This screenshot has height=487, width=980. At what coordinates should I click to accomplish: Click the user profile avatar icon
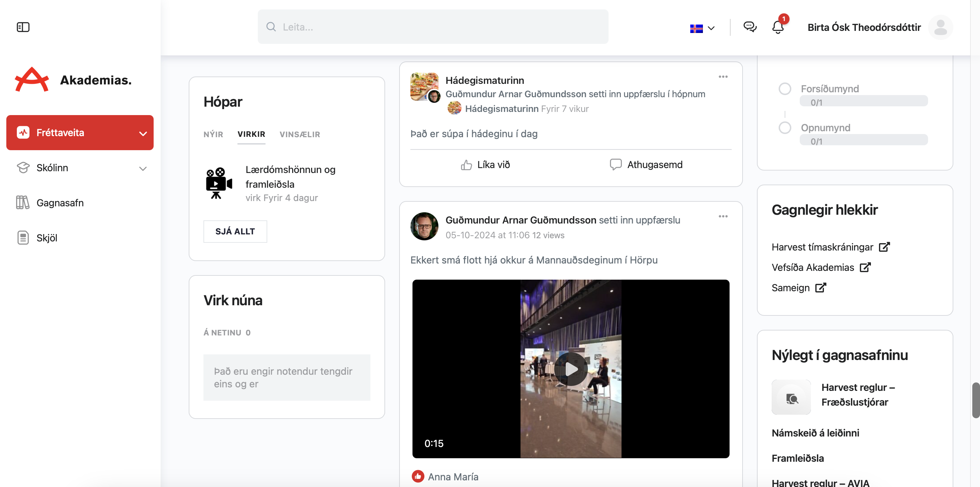pos(940,27)
